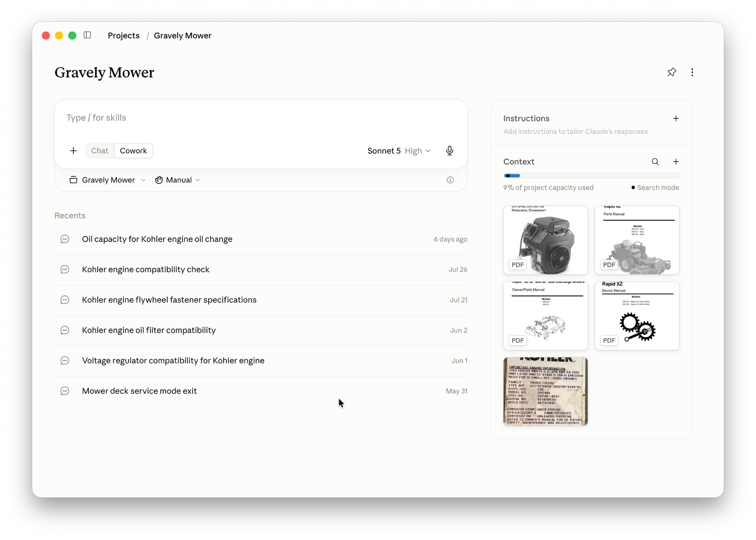756x540 pixels.
Task: Open Kohler engine oil filter compatibility conversation
Action: coord(261,330)
